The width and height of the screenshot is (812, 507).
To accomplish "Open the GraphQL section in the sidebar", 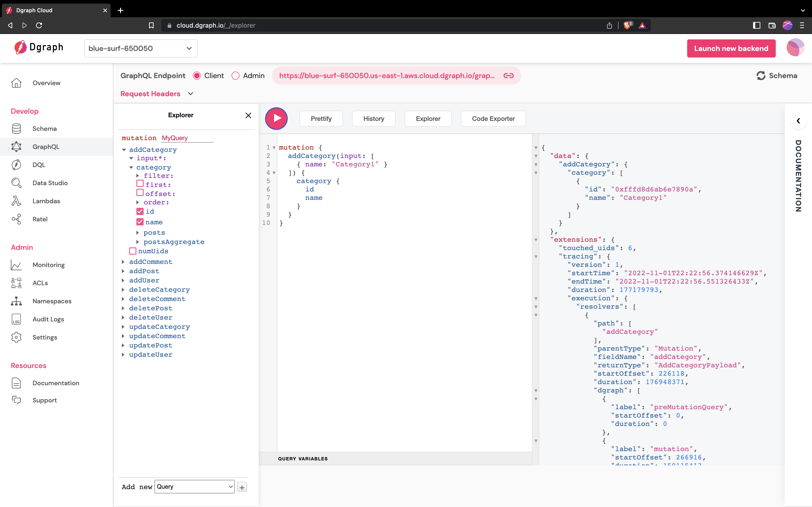I will [x=46, y=146].
